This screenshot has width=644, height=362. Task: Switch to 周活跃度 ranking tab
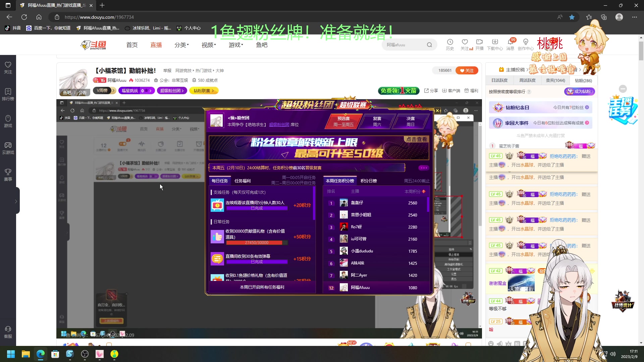click(527, 80)
